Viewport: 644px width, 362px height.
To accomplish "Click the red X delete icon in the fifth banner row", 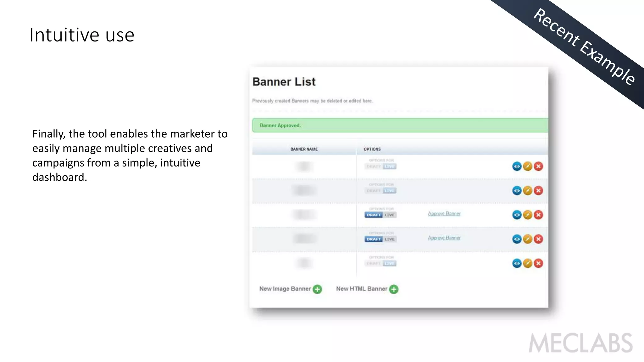I will pos(538,263).
